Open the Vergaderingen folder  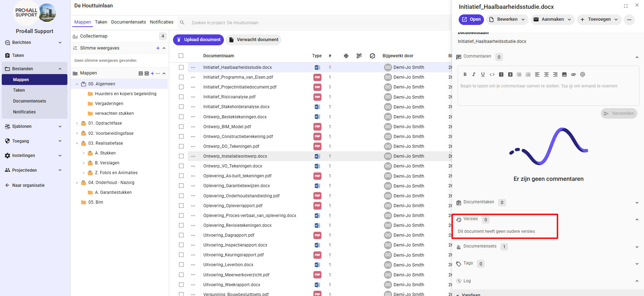tap(109, 104)
